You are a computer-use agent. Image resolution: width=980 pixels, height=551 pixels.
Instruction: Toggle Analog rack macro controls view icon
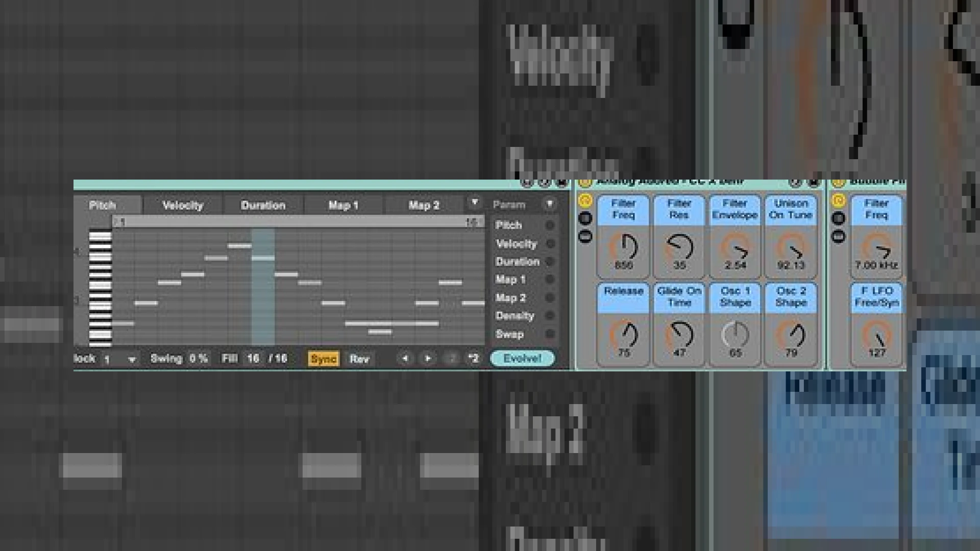pos(585,201)
